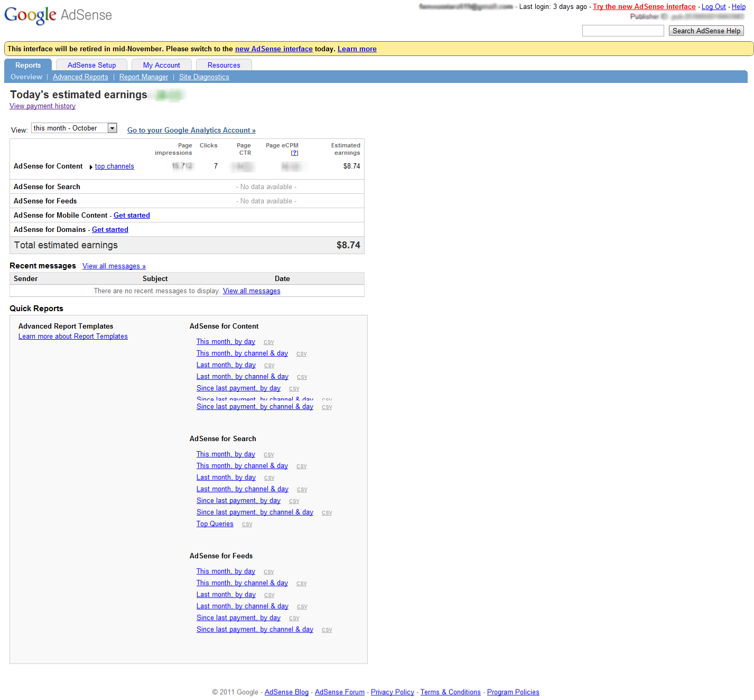Open the 'Try the new AdSense interface' link
Screen dimensions: 754x700
tap(644, 7)
